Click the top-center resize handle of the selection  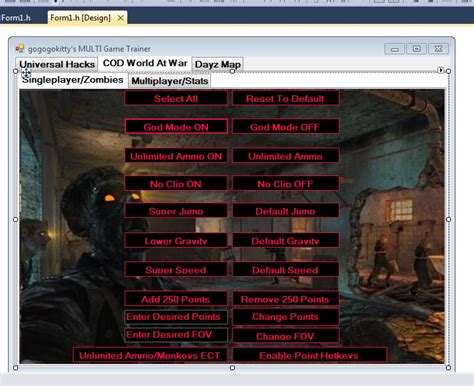click(232, 71)
